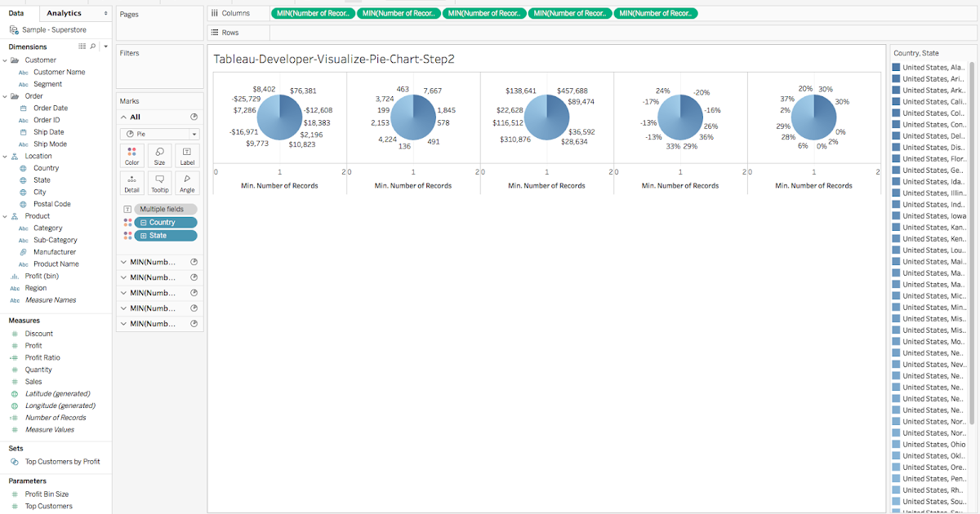Viewport: 980px width, 514px height.
Task: Select the Data tab in the left pane
Action: point(19,13)
